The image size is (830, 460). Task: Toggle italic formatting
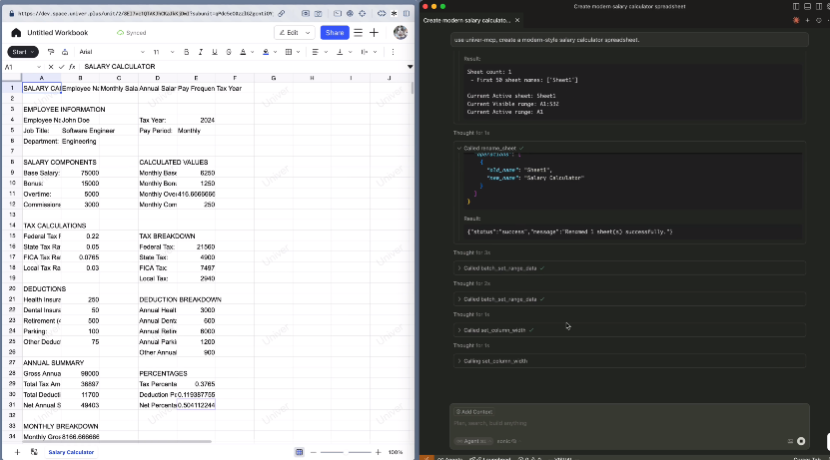(201, 52)
